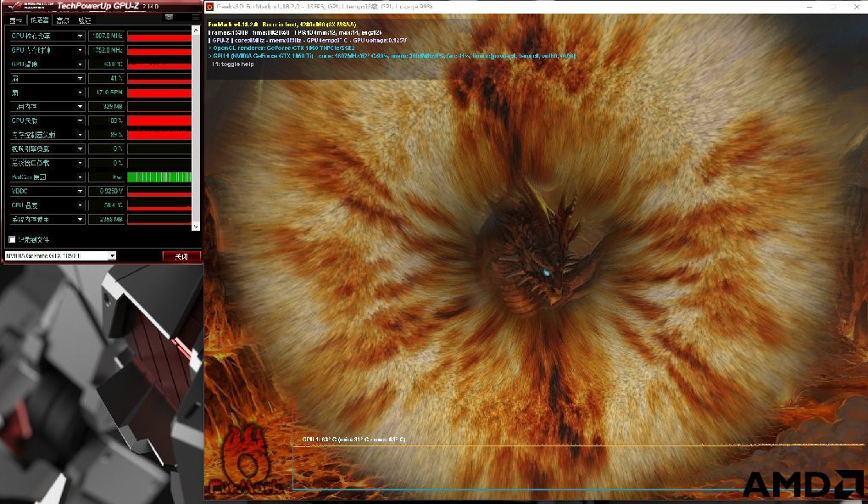The width and height of the screenshot is (868, 504).
Task: Click the 1710 RPM fan speed value
Action: coord(106,92)
